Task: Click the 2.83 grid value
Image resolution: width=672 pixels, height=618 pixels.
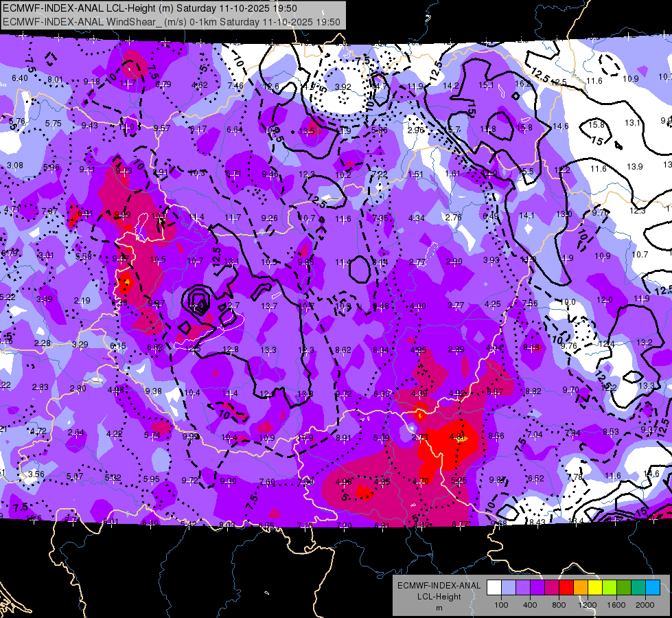Action: [40, 387]
